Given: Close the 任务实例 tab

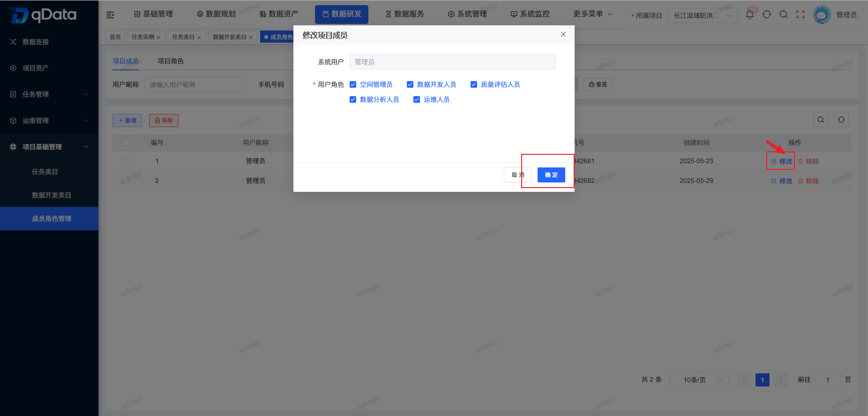Looking at the screenshot, I should 158,38.
